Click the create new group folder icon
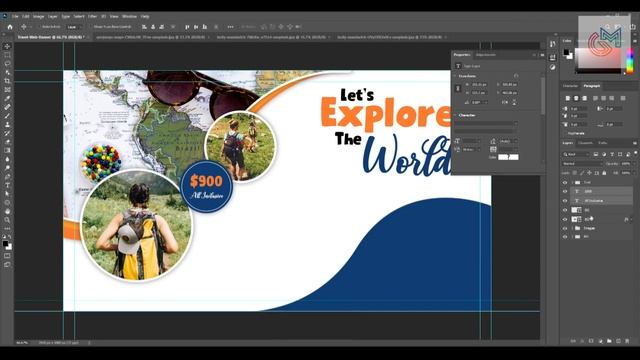The image size is (640, 360). point(609,341)
